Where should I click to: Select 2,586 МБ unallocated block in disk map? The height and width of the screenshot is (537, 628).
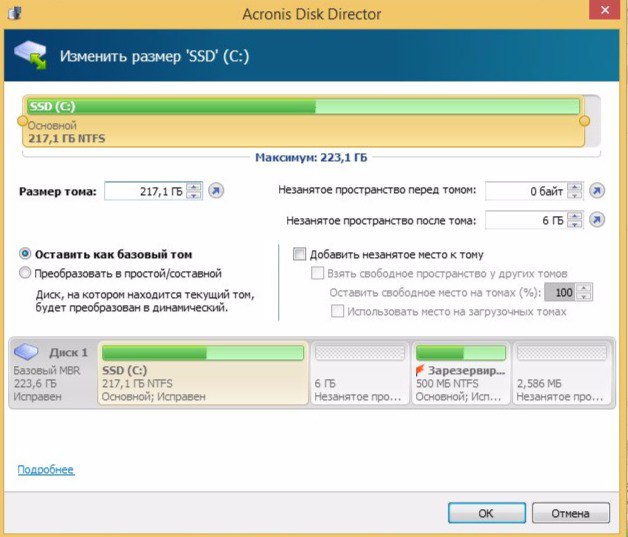562,373
